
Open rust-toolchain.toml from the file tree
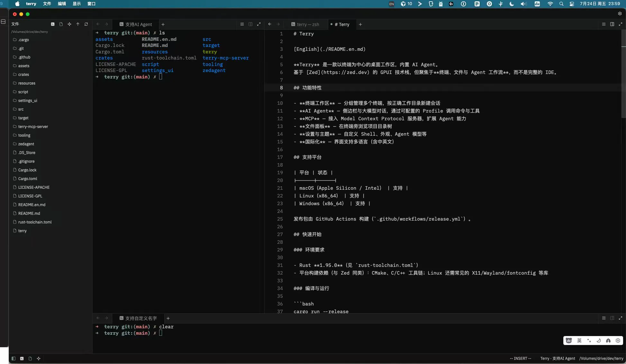[x=50, y=222]
